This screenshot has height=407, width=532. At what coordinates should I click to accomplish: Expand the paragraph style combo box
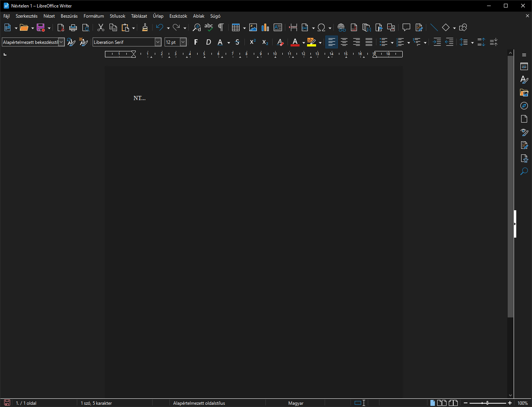pyautogui.click(x=61, y=42)
